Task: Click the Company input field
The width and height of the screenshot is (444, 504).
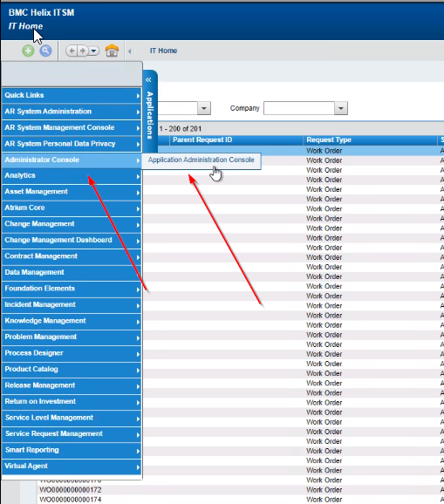Action: 299,108
